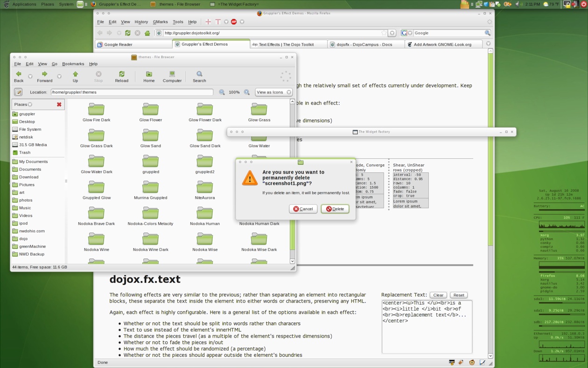Click the file browser vertical scrollbar
The width and height of the screenshot is (588, 368).
point(293,182)
